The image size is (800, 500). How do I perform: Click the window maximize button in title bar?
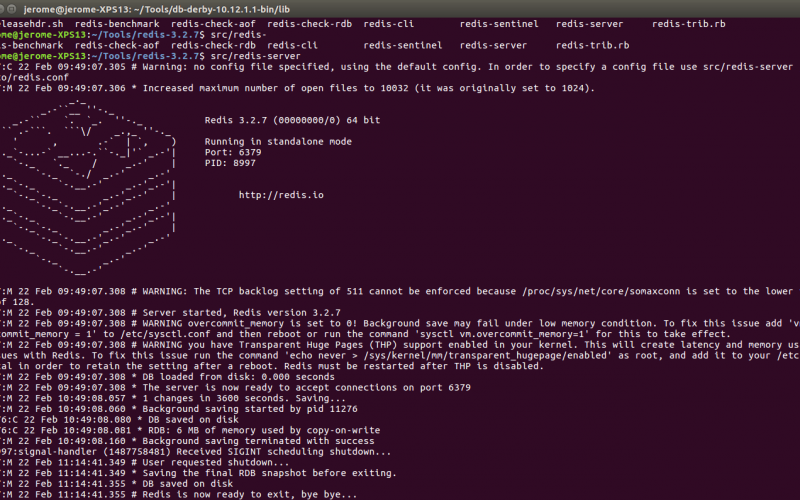[11, 9]
